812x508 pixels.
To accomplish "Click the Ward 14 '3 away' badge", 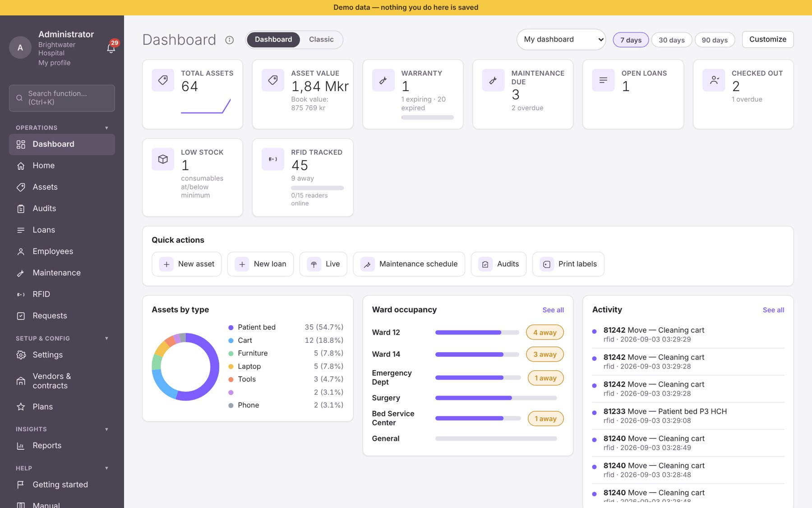I will click(x=544, y=354).
